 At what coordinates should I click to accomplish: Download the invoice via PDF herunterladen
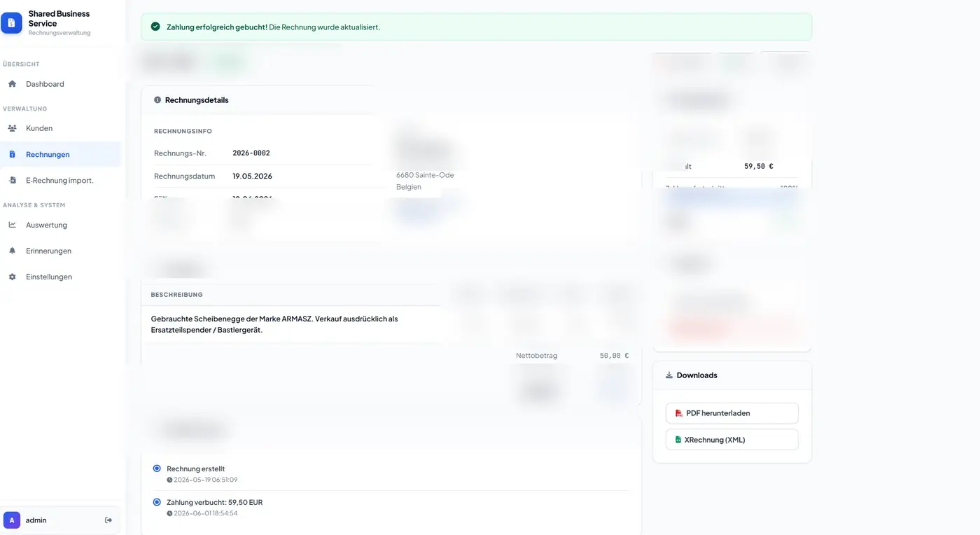click(731, 413)
